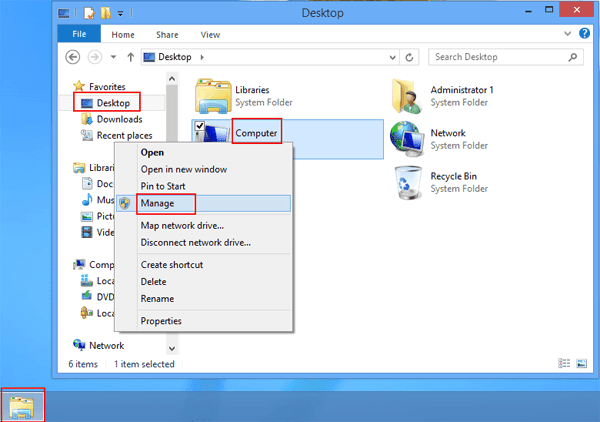Open the File ribbon tab

click(x=79, y=34)
